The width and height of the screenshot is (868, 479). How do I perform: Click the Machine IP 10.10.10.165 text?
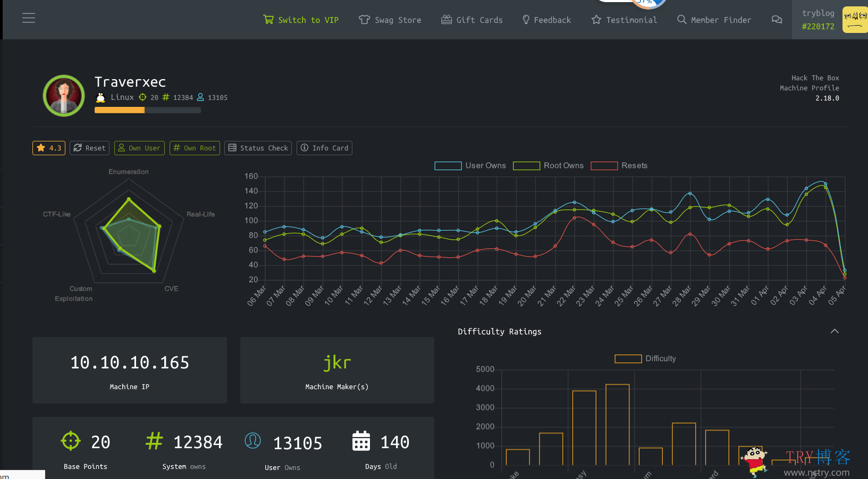click(x=130, y=363)
